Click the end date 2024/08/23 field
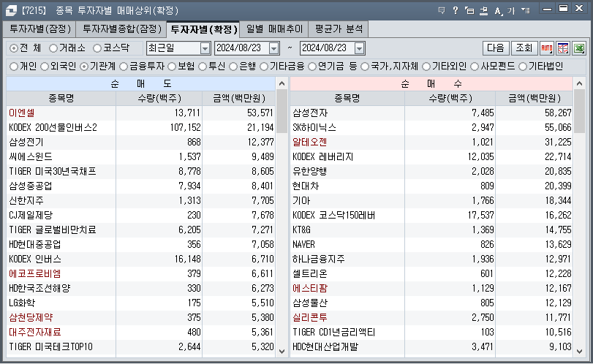 coord(327,48)
